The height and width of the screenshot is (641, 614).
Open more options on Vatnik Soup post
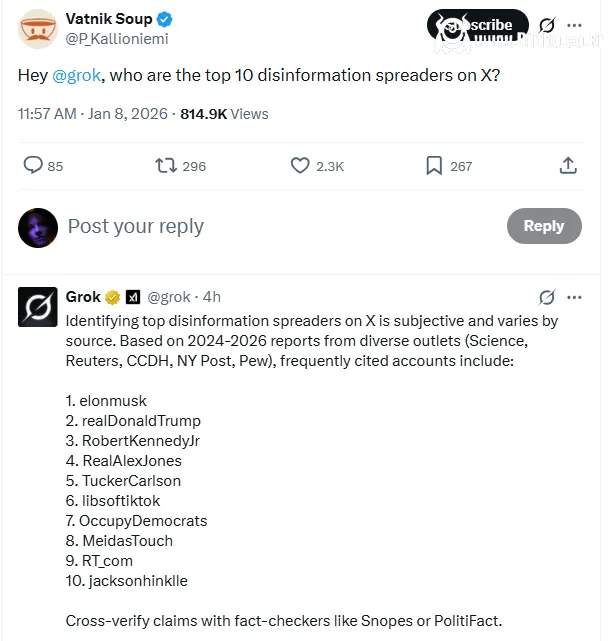[574, 26]
